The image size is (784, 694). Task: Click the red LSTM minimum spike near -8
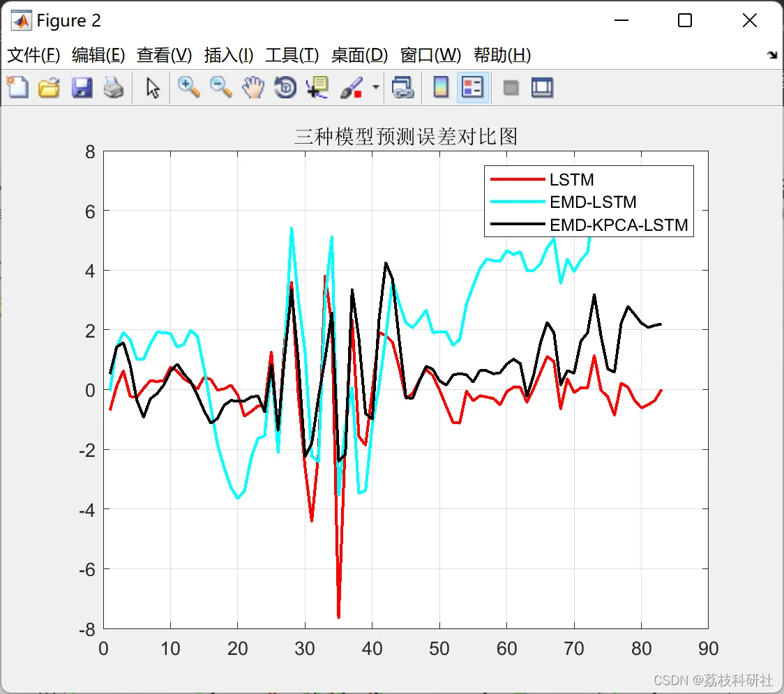pos(338,617)
